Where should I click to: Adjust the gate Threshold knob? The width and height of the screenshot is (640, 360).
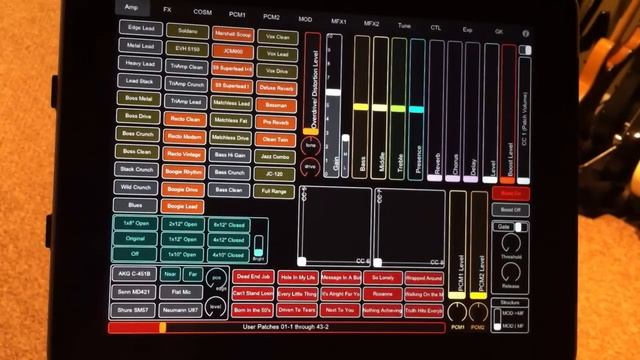click(x=511, y=244)
